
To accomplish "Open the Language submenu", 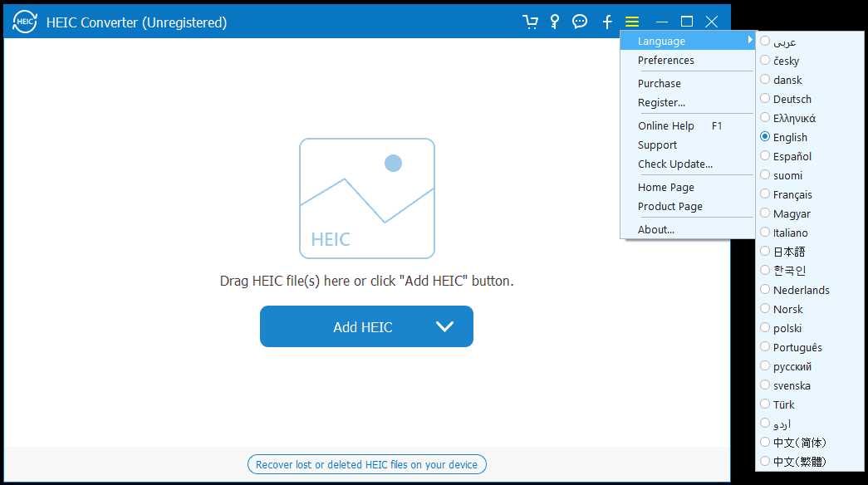I will coord(688,41).
